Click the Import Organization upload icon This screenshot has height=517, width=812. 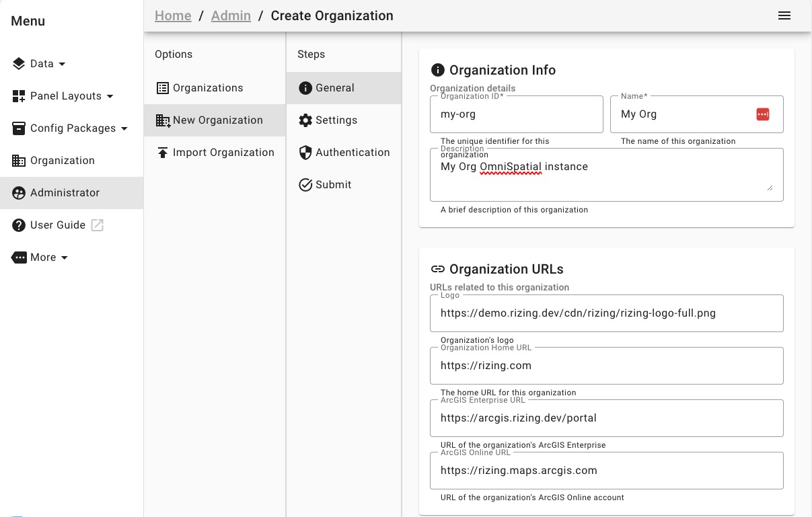(163, 153)
